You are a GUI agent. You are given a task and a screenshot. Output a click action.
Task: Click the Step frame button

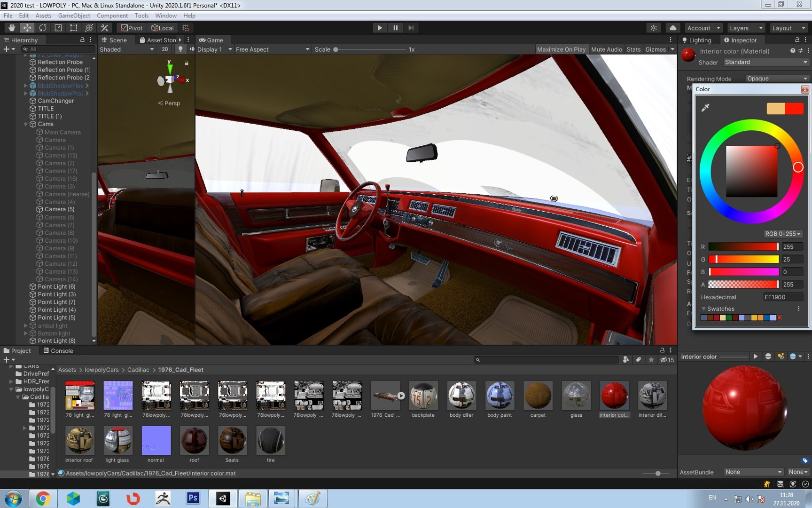tap(411, 28)
